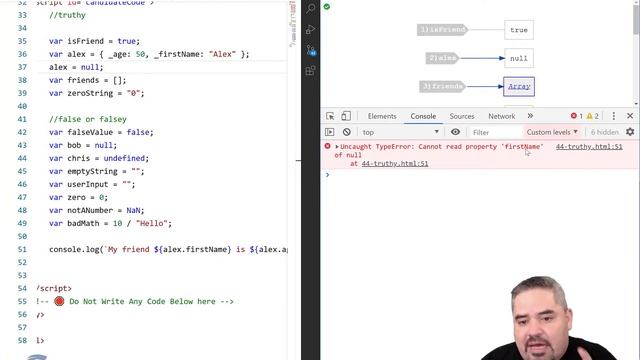Click the red error count indicator

(577, 116)
